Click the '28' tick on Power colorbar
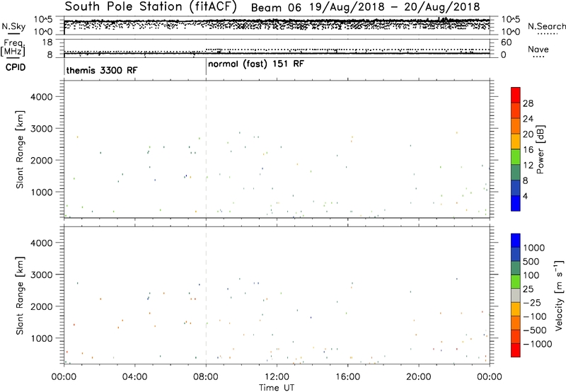 pos(528,103)
